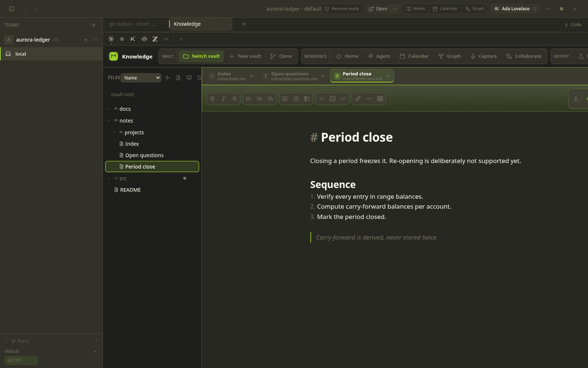Insert a horizontal rule
This screenshot has width=588, height=368.
369,99
